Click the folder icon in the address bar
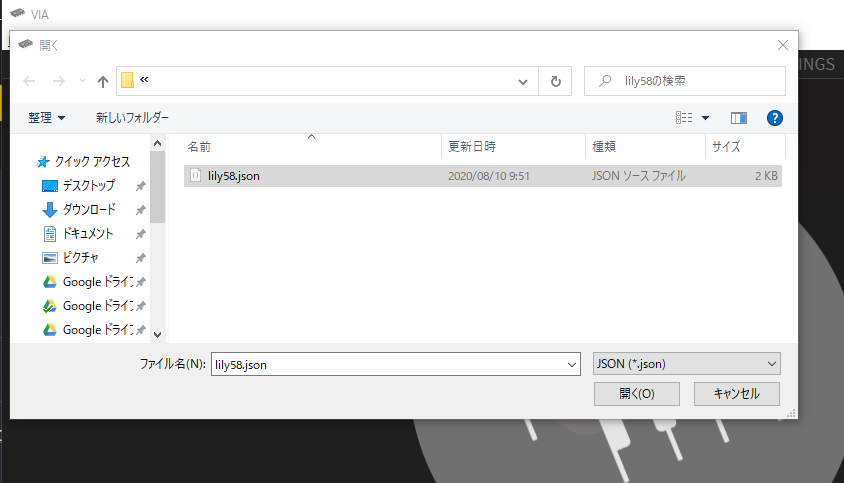This screenshot has width=844, height=483. 127,80
